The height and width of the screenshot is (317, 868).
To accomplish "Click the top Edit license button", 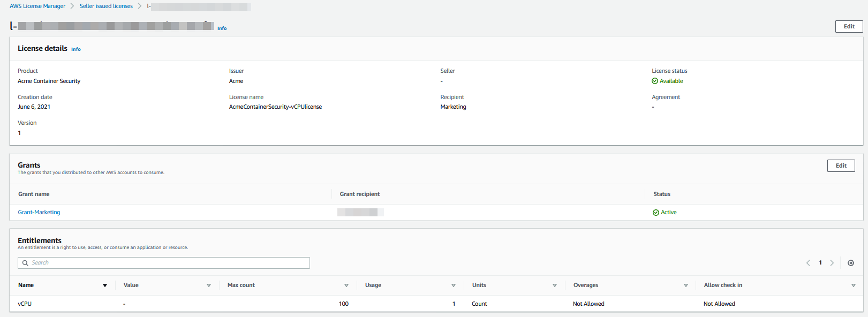I will tap(849, 26).
